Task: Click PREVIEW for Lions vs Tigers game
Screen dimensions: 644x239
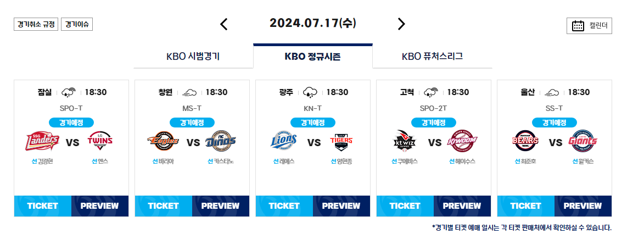Action: pyautogui.click(x=341, y=206)
